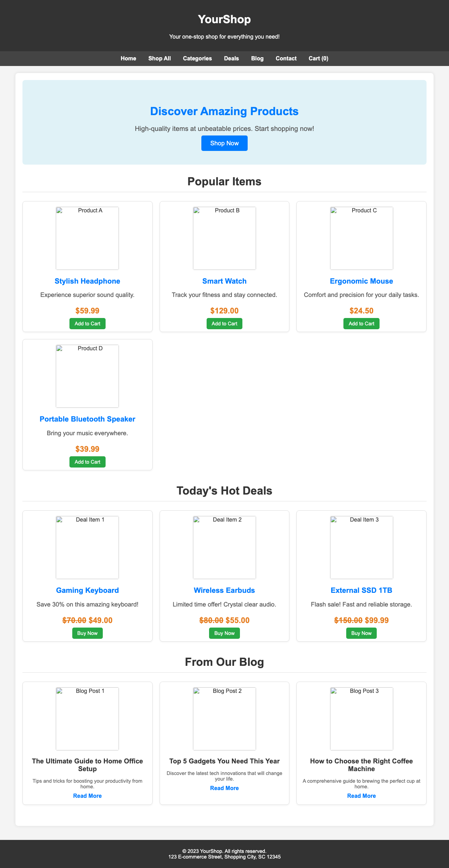
Task: Add Ergonomic Mouse to cart
Action: 361,323
